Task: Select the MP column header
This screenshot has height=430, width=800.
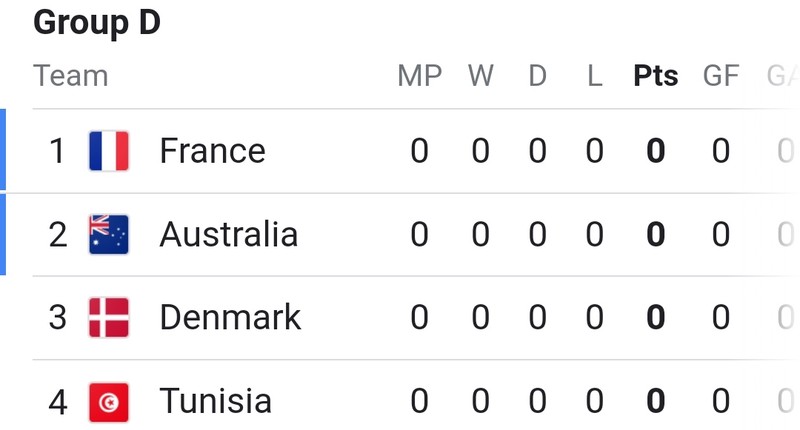Action: (x=419, y=76)
